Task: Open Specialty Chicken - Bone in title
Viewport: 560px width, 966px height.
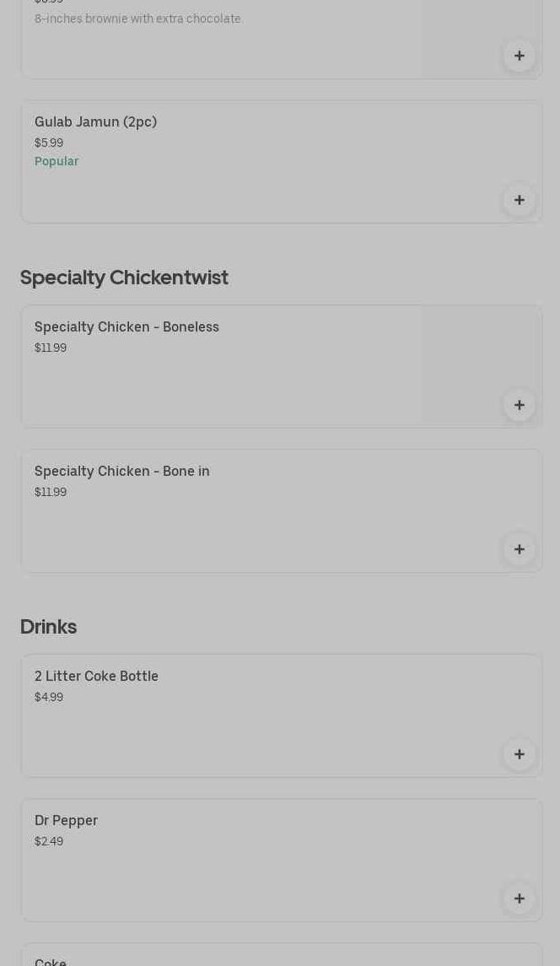Action: point(122,472)
